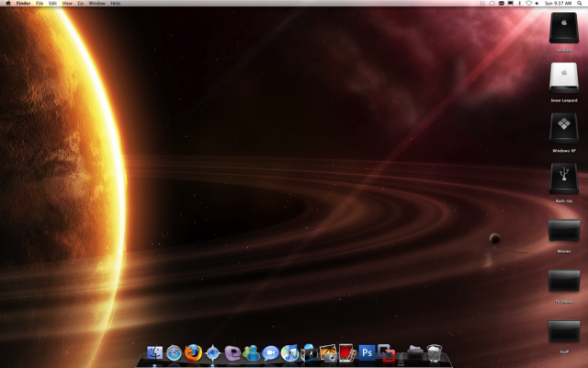The height and width of the screenshot is (368, 588).
Task: Launch iPhoto from the dock
Action: click(x=328, y=353)
